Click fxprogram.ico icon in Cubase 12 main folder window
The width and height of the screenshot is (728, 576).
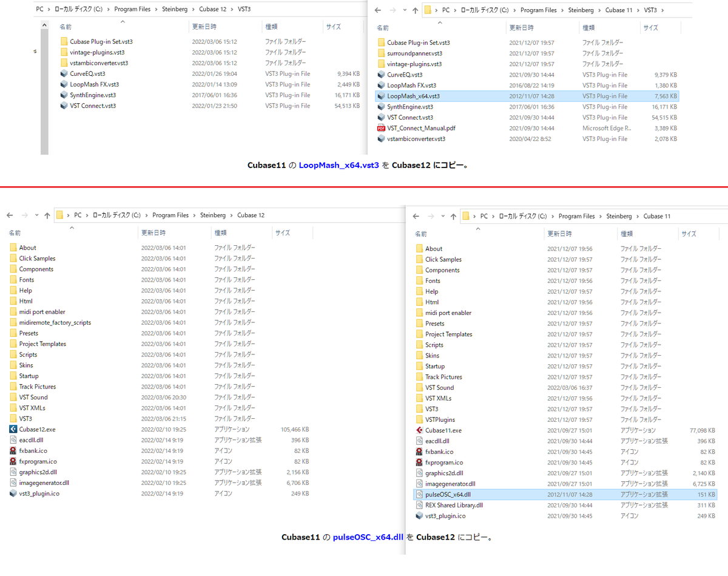pos(14,461)
